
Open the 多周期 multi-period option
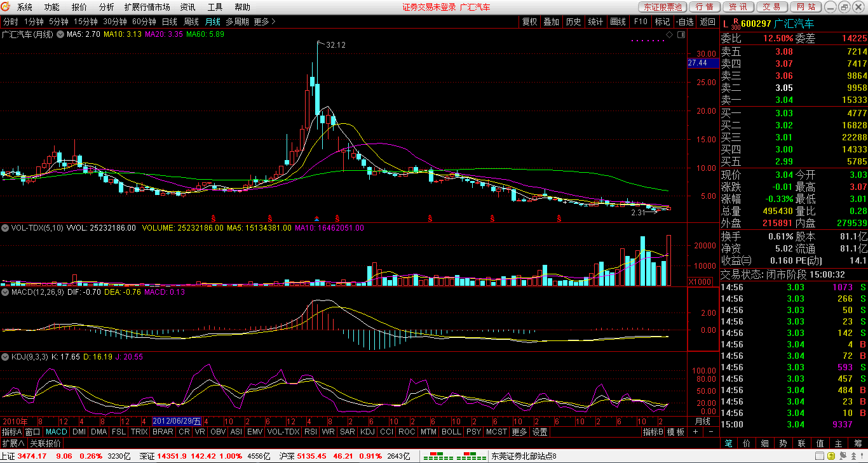tap(237, 22)
